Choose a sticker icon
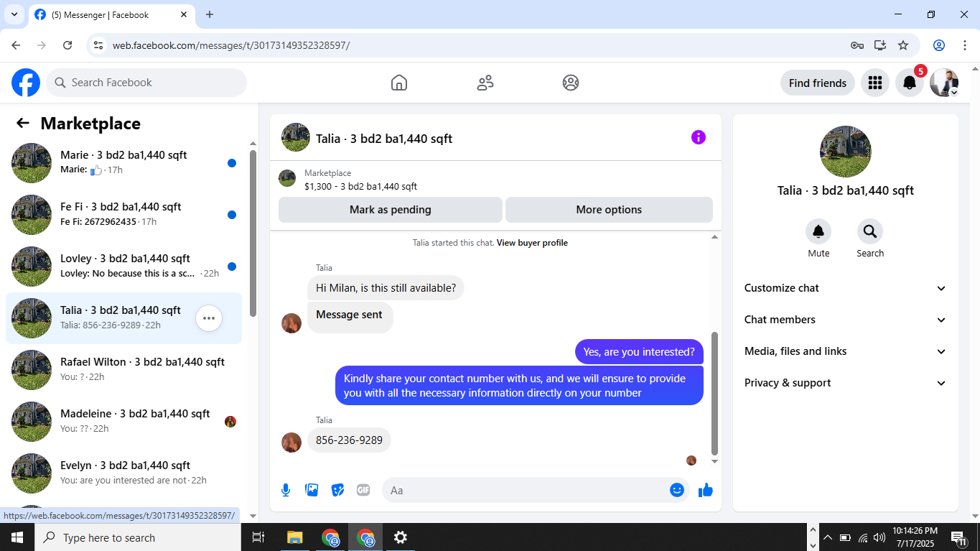This screenshot has width=980, height=551. click(337, 490)
